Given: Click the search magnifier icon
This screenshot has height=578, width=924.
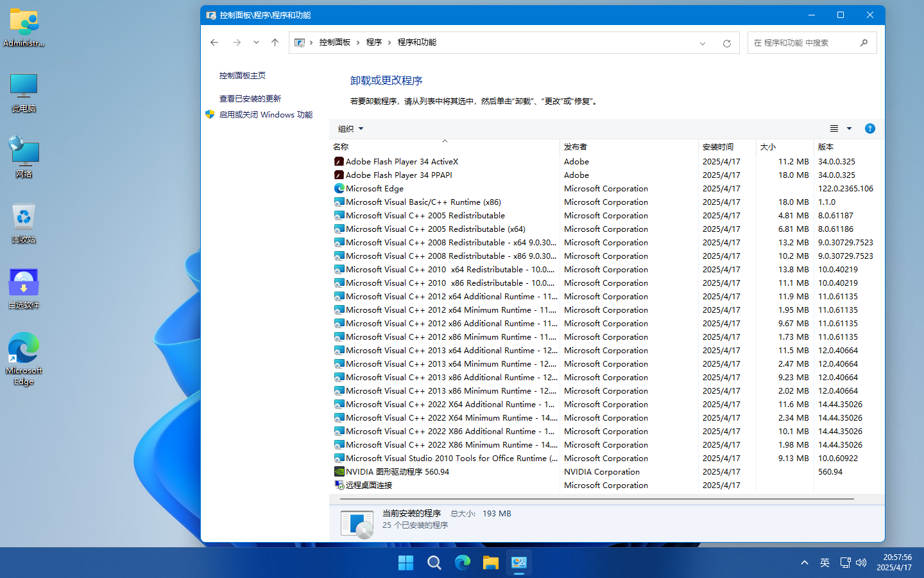Looking at the screenshot, I should click(x=864, y=42).
